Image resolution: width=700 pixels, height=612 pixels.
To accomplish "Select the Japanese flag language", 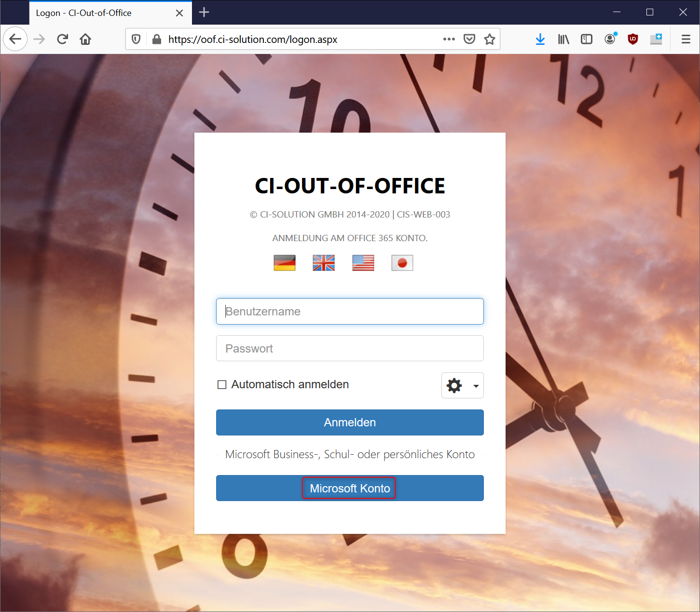I will click(402, 263).
